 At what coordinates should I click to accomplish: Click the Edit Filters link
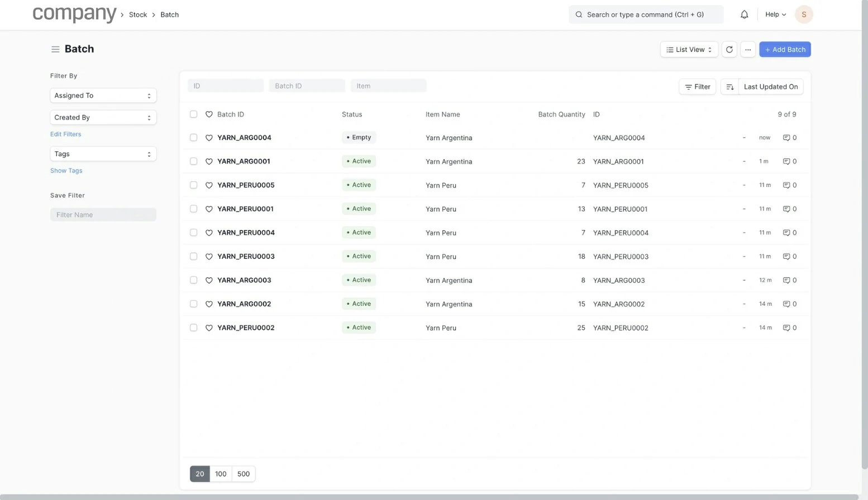66,134
